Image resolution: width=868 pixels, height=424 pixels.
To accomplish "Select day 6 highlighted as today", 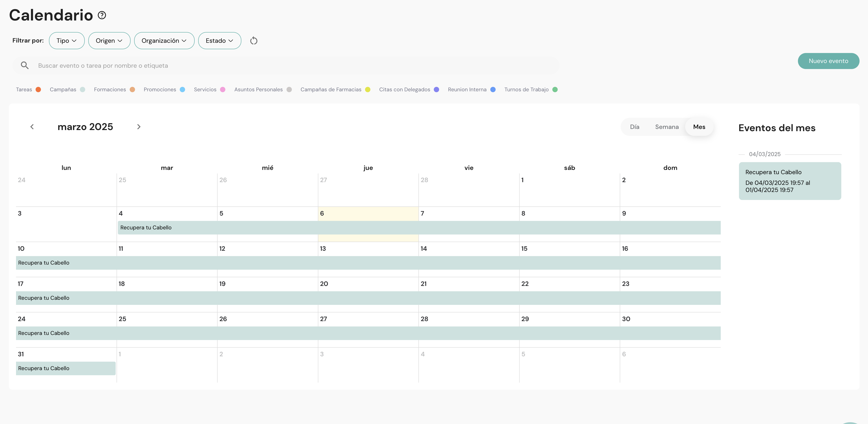I will [322, 214].
